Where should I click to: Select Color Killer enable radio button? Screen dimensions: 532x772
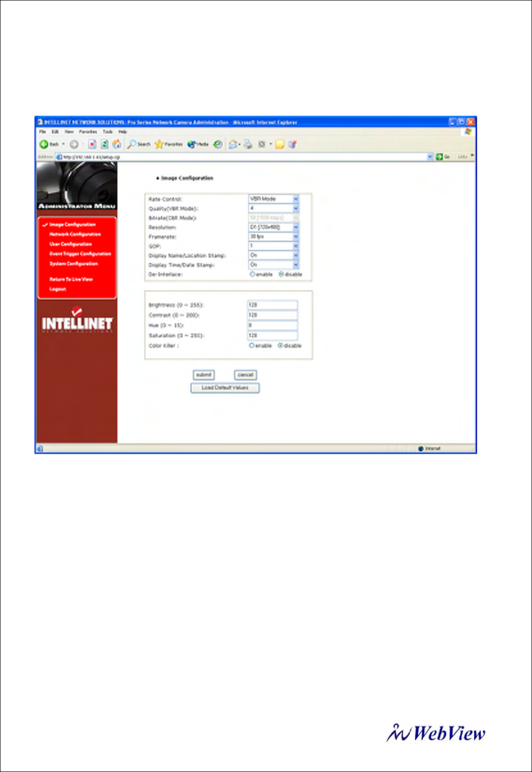pos(252,345)
